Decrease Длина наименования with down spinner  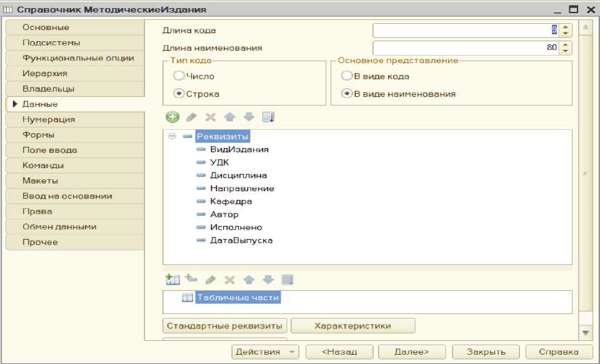pos(566,51)
